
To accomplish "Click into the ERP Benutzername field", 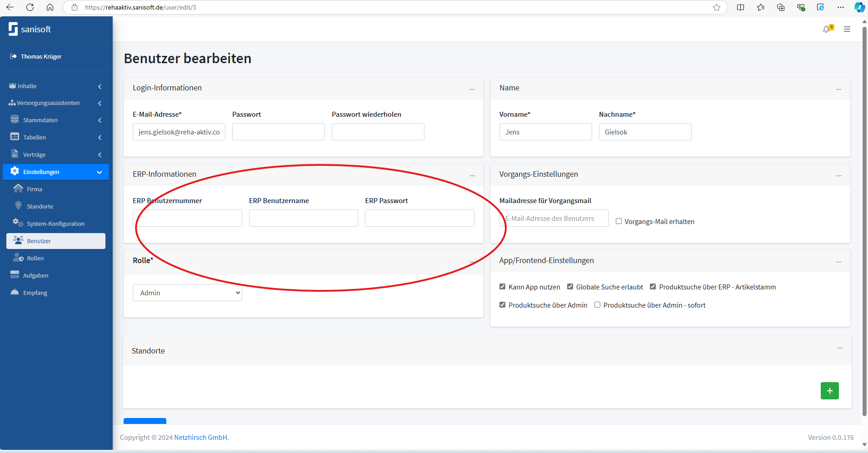I will (x=303, y=218).
